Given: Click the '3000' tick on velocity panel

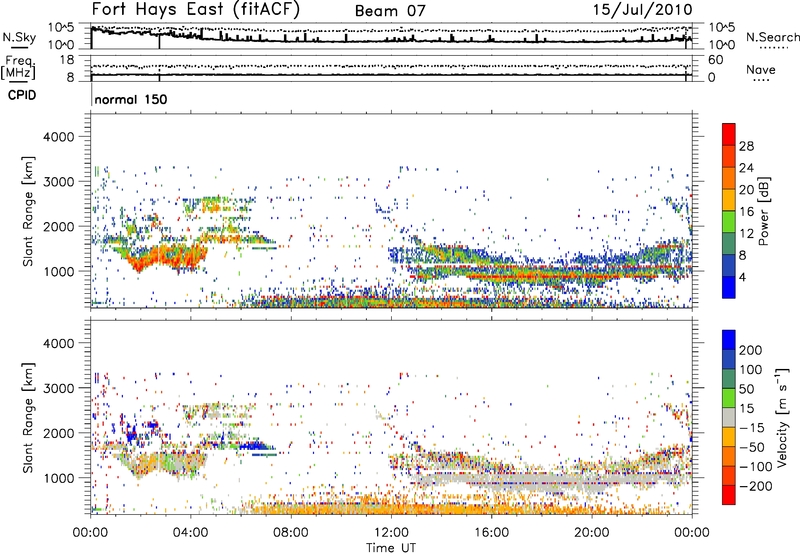Looking at the screenshot, I should point(58,388).
